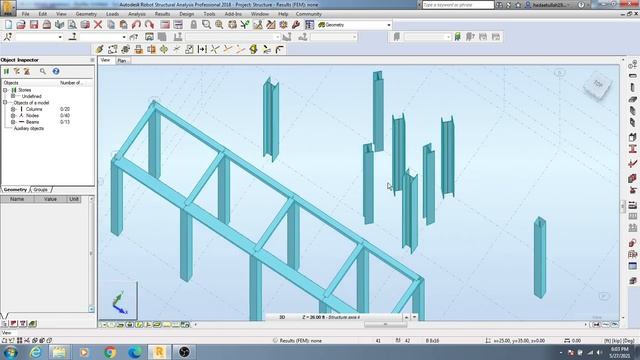Click Results (FEM): none status text
This screenshot has height=360, width=640.
pos(300,340)
